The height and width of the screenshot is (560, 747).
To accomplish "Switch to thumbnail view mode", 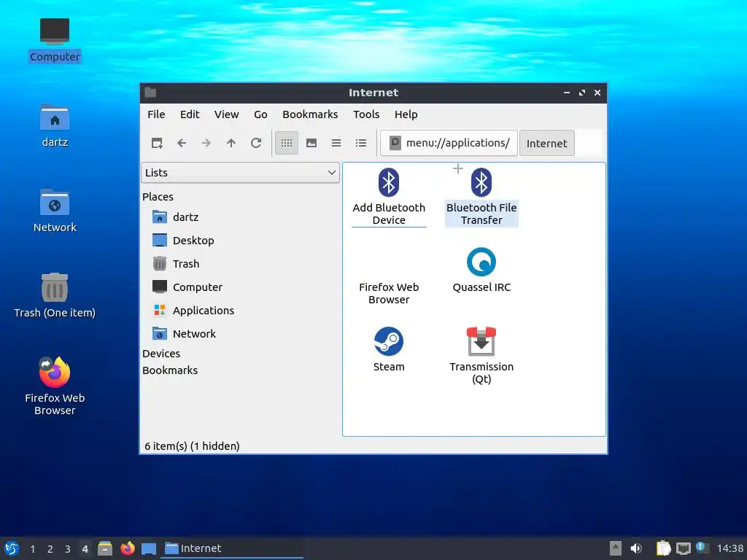I will [311, 143].
